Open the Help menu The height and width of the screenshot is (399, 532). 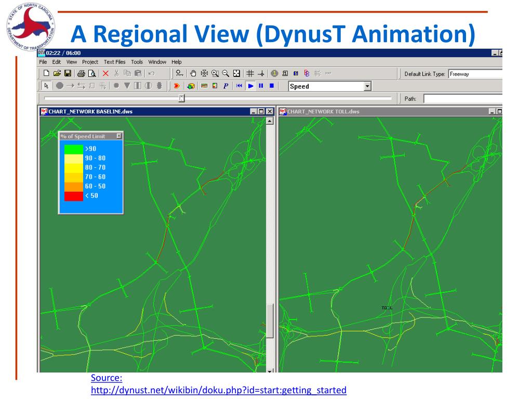point(177,62)
